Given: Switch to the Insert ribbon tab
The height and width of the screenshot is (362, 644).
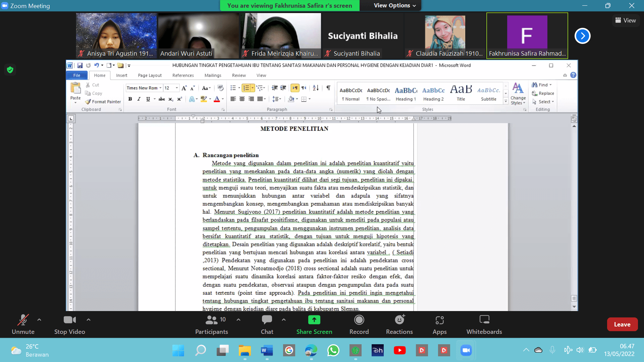Looking at the screenshot, I should (121, 75).
